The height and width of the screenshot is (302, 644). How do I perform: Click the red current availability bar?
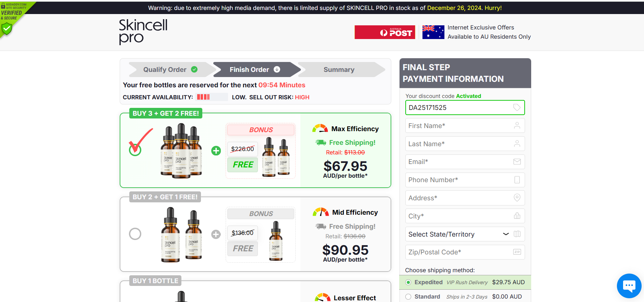coord(204,97)
